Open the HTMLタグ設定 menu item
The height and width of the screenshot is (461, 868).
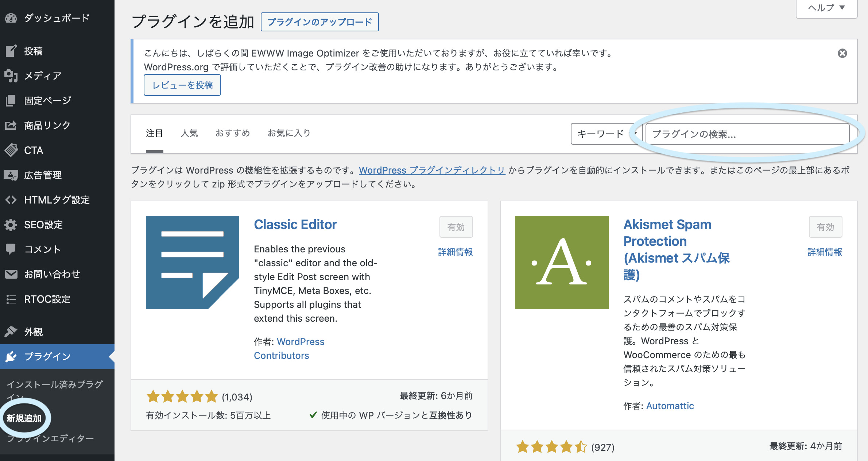point(57,200)
